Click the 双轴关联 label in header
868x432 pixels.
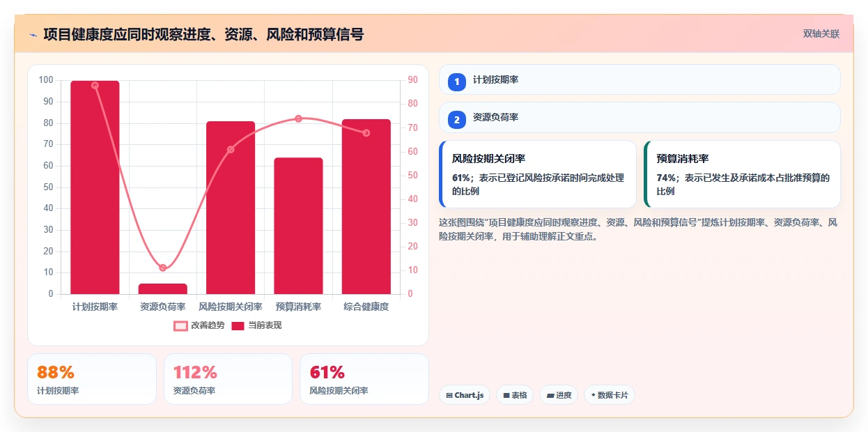click(821, 33)
